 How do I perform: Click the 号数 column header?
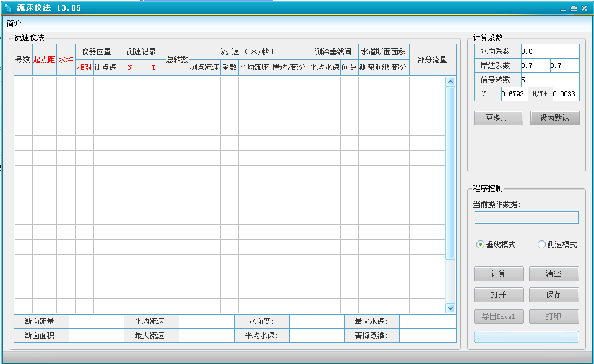pyautogui.click(x=23, y=60)
